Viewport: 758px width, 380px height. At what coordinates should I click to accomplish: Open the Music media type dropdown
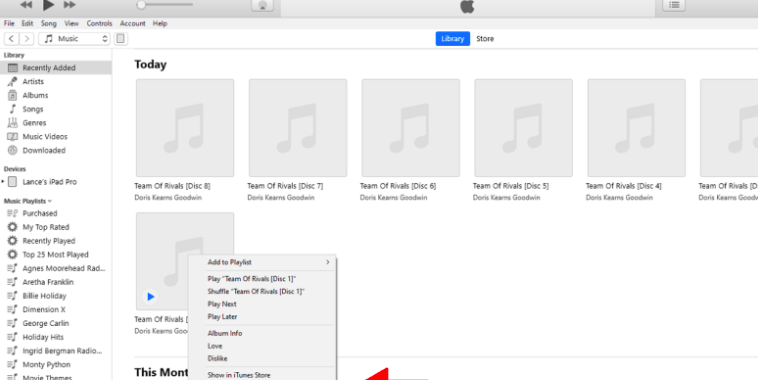pos(74,39)
